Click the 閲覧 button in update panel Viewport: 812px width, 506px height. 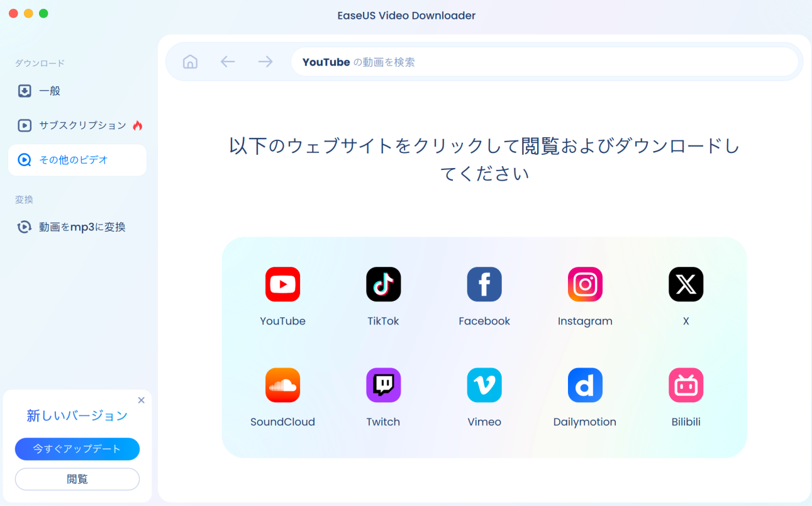pos(77,479)
